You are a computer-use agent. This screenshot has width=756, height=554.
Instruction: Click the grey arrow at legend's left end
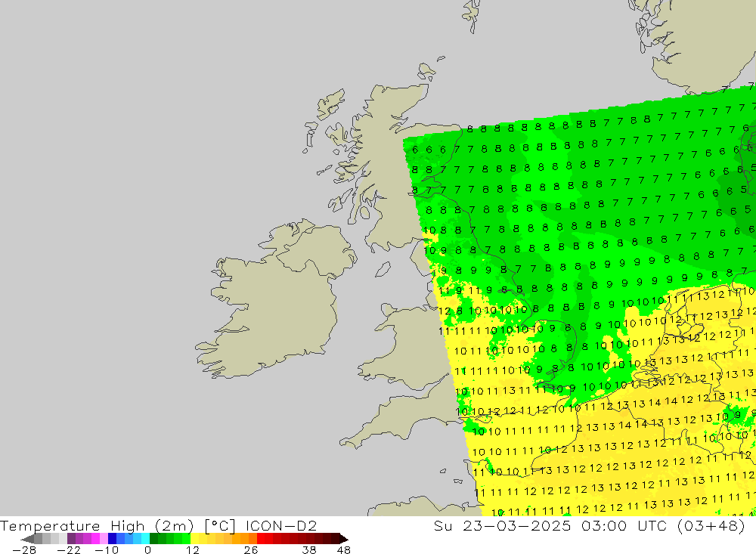click(27, 539)
